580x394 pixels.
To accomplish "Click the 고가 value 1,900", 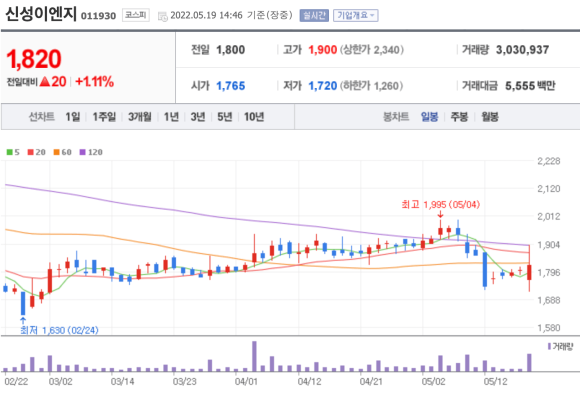I will pyautogui.click(x=323, y=50).
